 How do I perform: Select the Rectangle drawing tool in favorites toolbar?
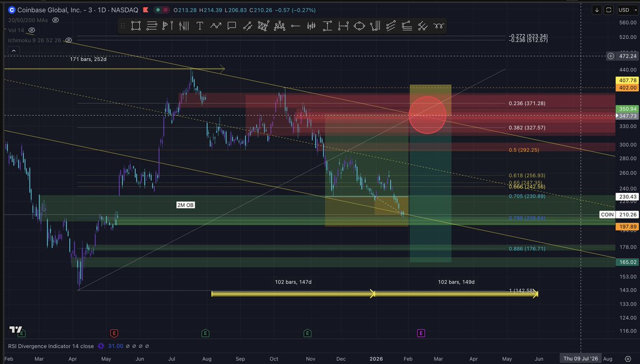[x=136, y=26]
